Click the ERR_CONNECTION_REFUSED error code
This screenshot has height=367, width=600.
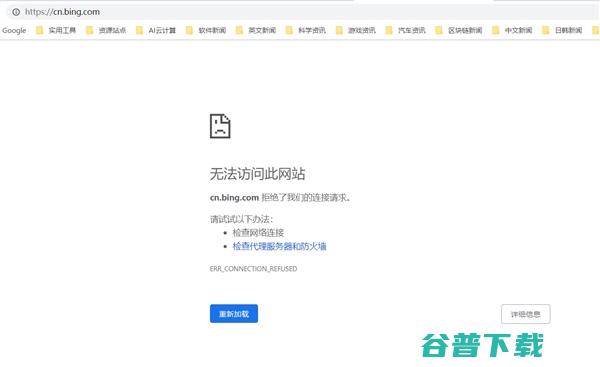(x=253, y=269)
